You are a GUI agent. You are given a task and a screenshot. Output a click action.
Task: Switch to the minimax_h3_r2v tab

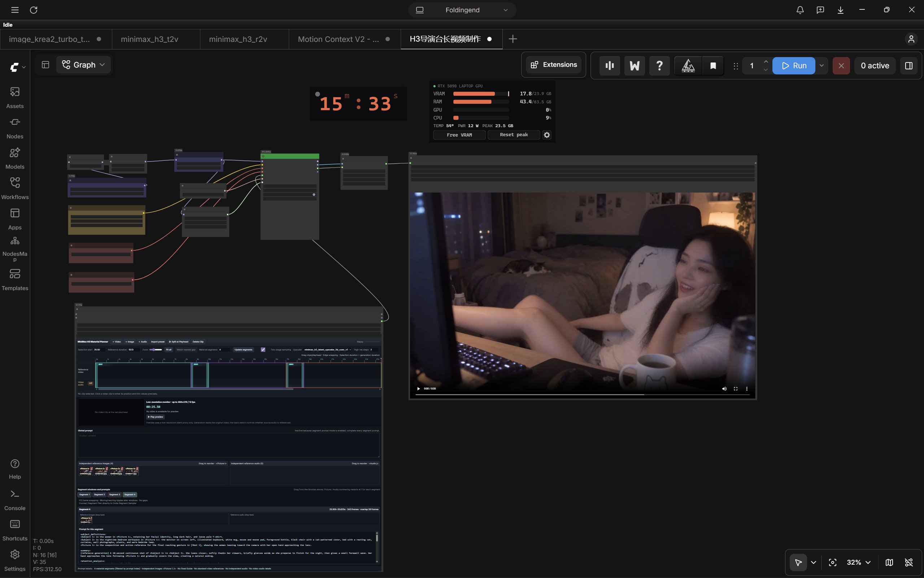[238, 39]
